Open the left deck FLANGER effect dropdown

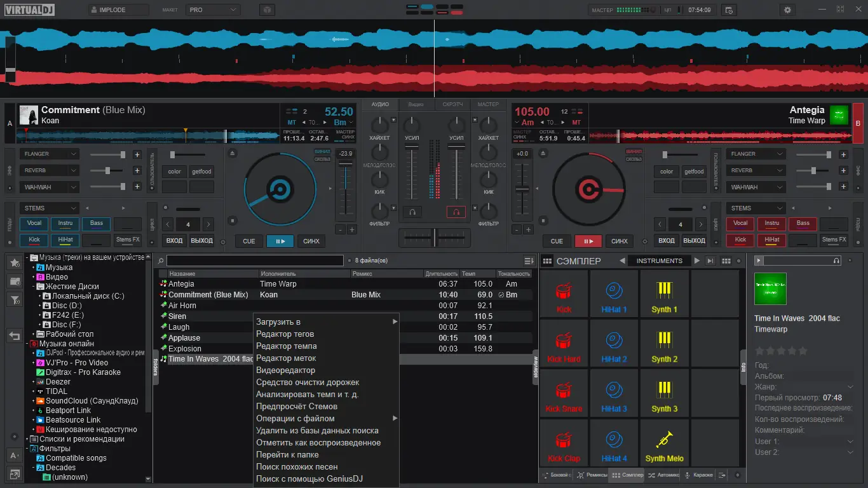tap(49, 154)
